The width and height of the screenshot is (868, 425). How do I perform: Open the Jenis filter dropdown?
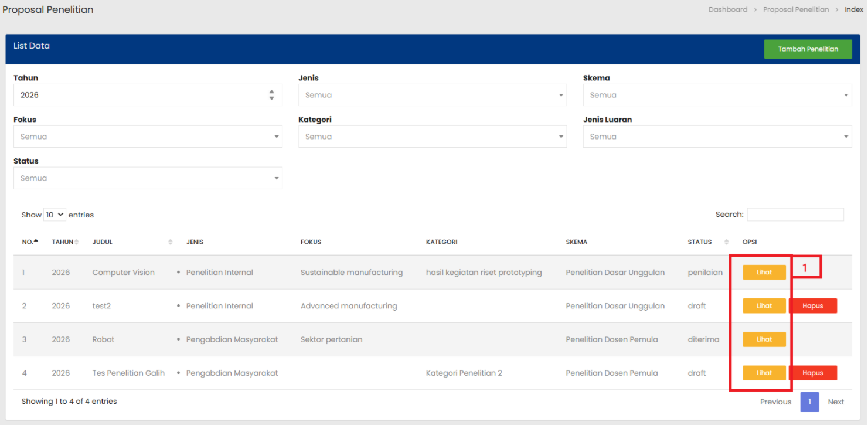point(432,95)
